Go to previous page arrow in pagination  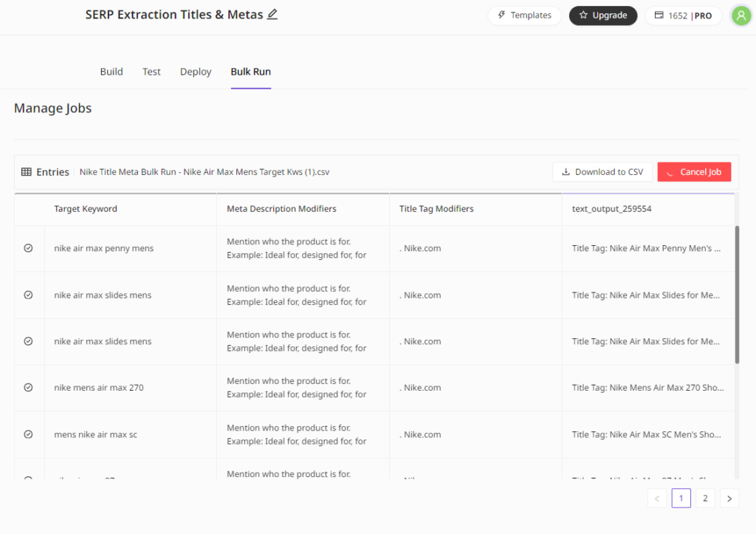(x=657, y=499)
